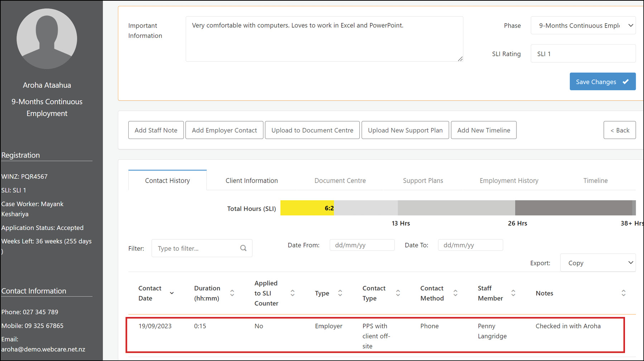Open the Phase dropdown

coord(583,25)
